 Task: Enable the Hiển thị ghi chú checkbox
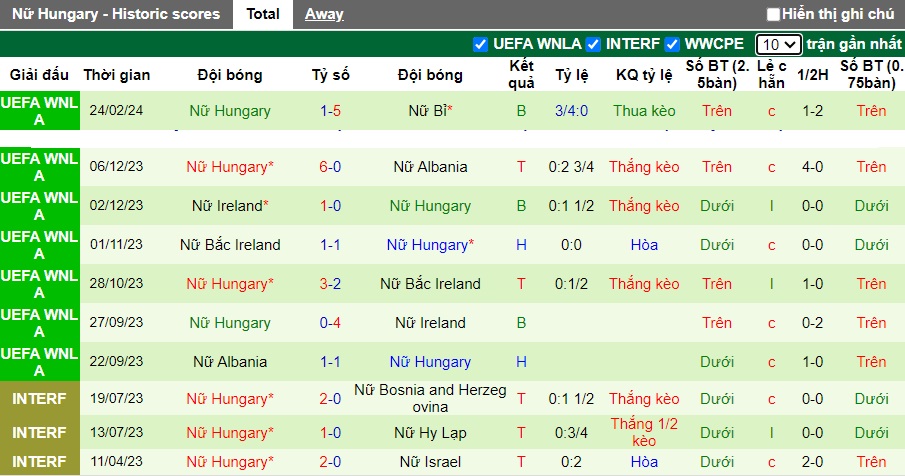(773, 14)
